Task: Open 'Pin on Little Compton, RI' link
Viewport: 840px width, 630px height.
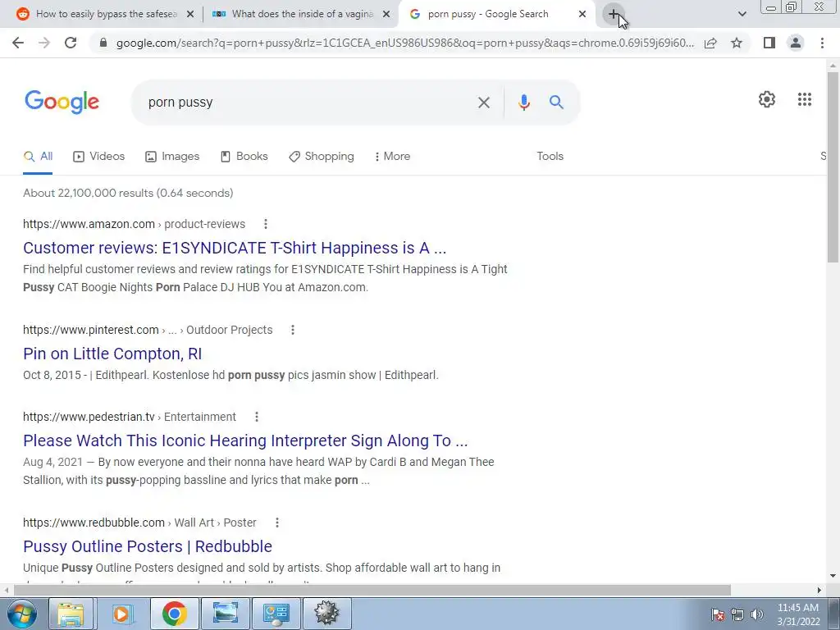Action: tap(112, 354)
